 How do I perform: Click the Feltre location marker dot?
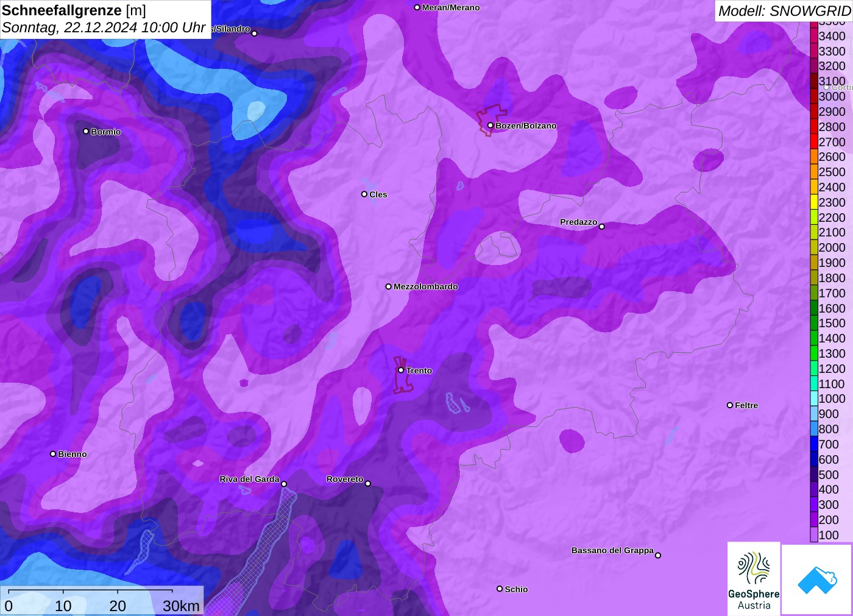click(730, 405)
